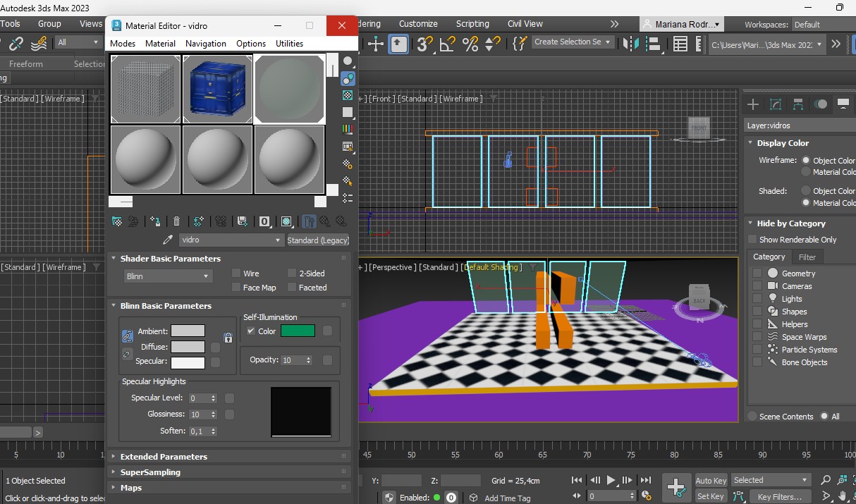856x504 pixels.
Task: Switch to the Filter tab
Action: pyautogui.click(x=807, y=257)
